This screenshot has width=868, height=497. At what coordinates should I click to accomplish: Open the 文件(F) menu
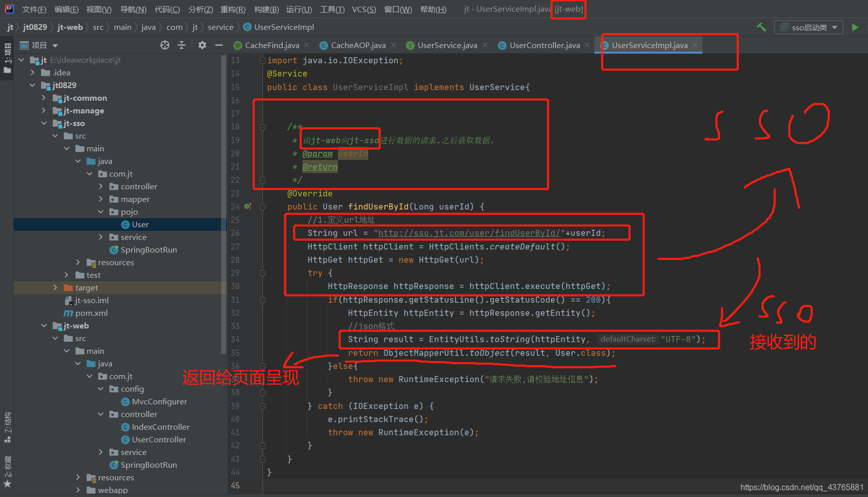(34, 9)
